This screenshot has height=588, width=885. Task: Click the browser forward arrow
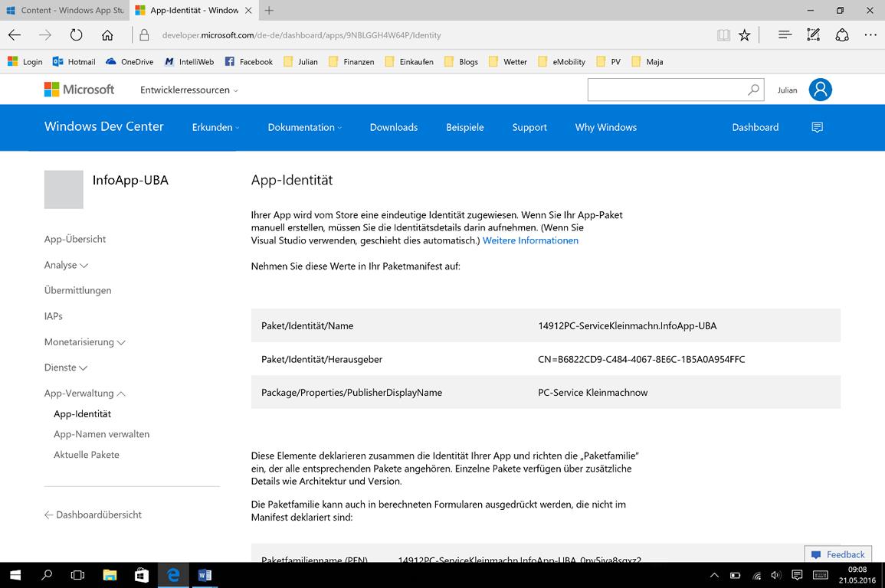pyautogui.click(x=45, y=35)
